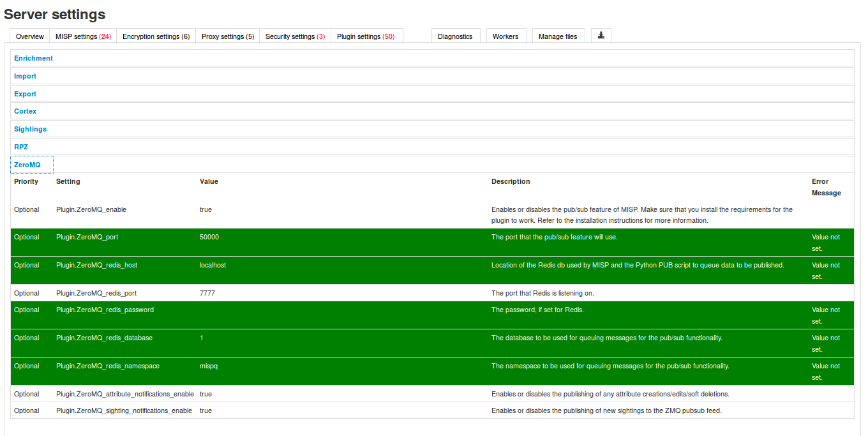Image resolution: width=868 pixels, height=436 pixels.
Task: Edit the ZeroMQ_enable true value
Action: point(206,209)
